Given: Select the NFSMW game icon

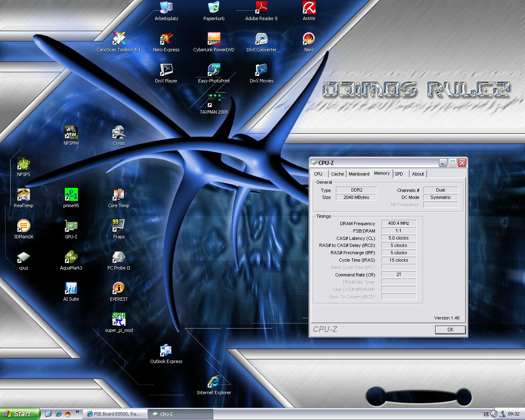Looking at the screenshot, I should (71, 136).
